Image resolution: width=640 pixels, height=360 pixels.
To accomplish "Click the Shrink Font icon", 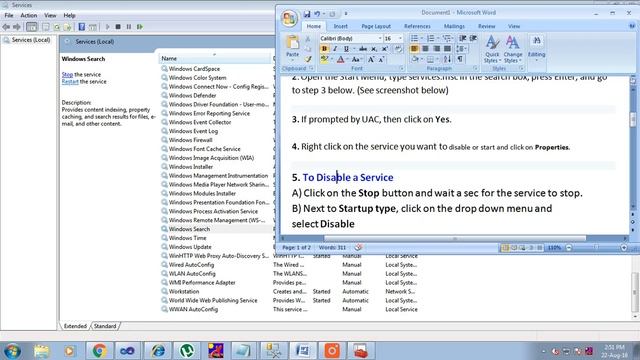I will [x=381, y=60].
